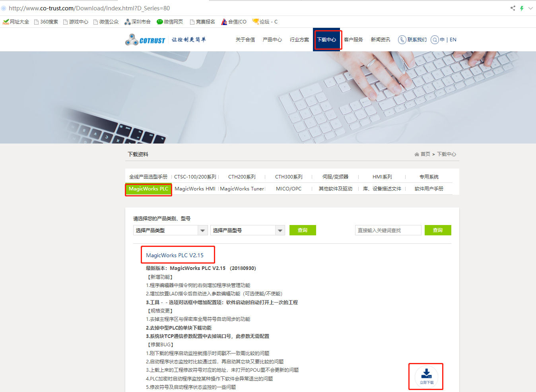Screen dimensions: 536x392
Task: Select the MagicWorks PLC category
Action: [148, 189]
